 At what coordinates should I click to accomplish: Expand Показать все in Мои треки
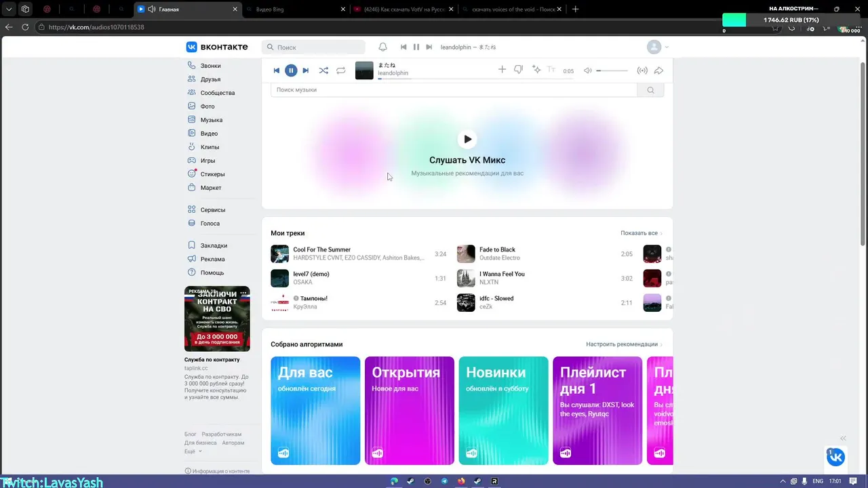641,233
